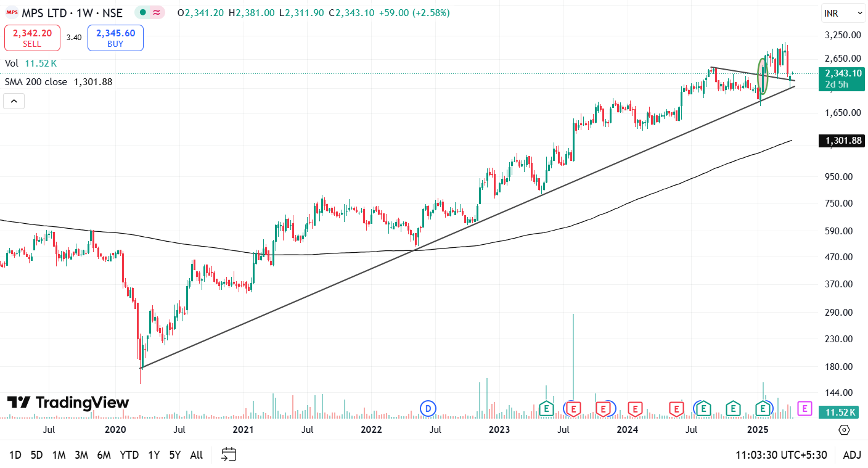
Task: Select the 6M time range
Action: click(104, 455)
